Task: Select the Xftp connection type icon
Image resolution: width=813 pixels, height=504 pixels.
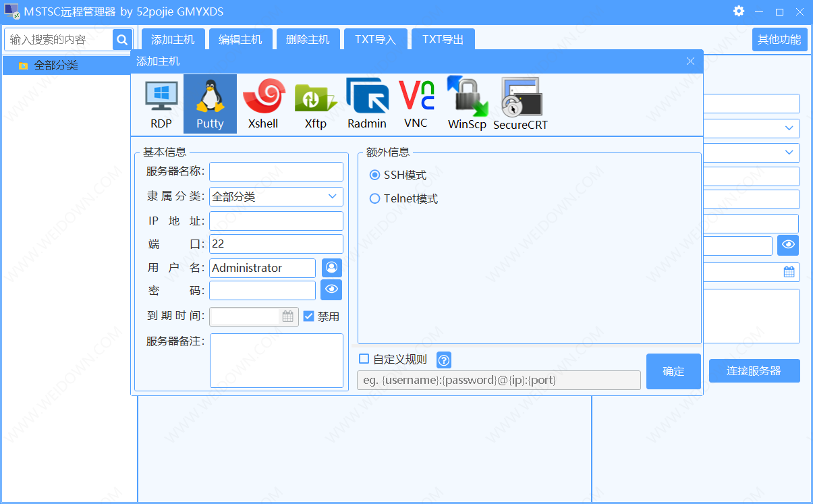Action: tap(315, 104)
